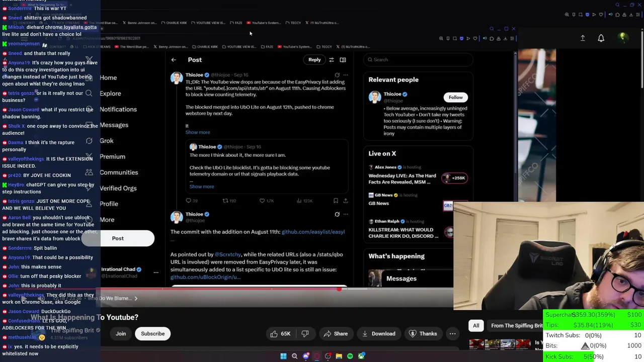This screenshot has height=362, width=644.
Task: Open the recommended video thumbnail below chips
Action: pyautogui.click(x=500, y=344)
